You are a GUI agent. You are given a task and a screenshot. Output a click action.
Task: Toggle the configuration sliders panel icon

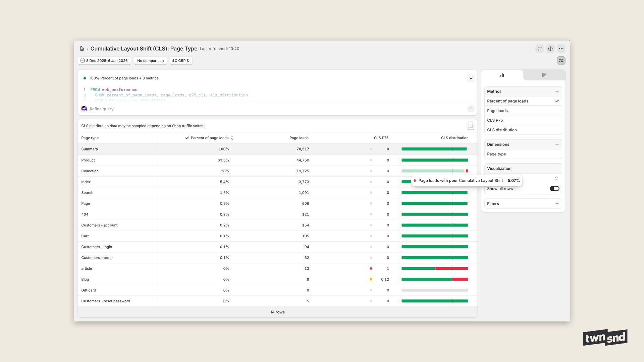point(561,61)
